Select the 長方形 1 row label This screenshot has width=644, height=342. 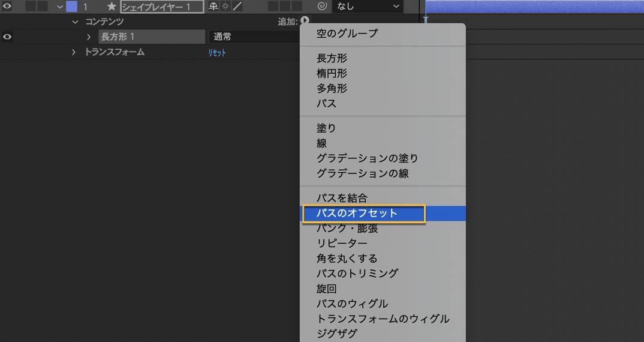tap(152, 37)
